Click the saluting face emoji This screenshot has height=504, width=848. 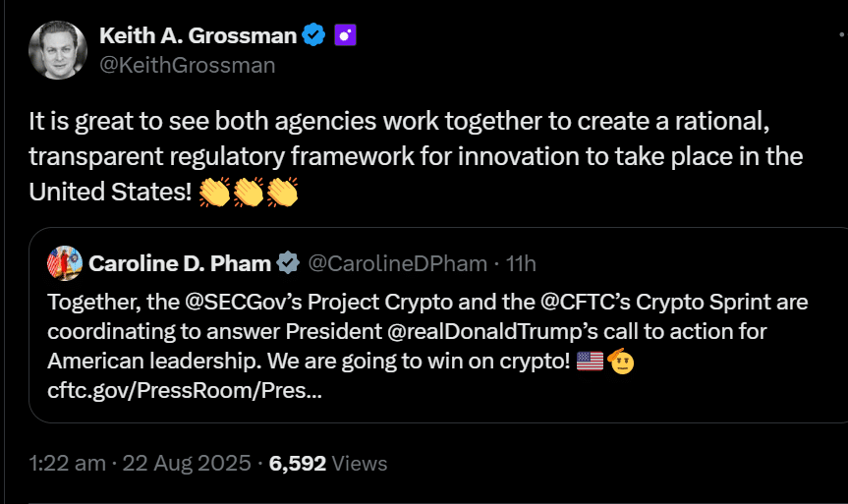pyautogui.click(x=620, y=361)
